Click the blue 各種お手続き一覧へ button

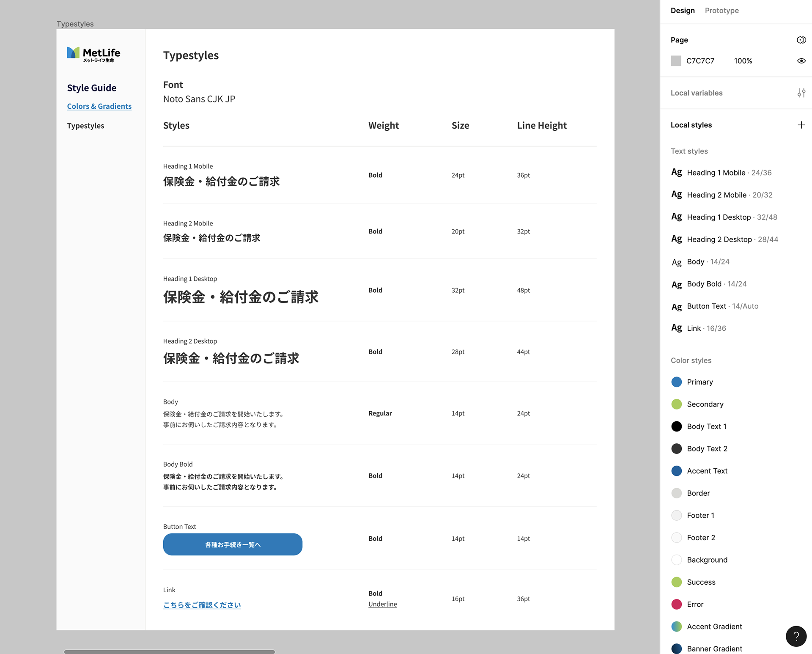tap(233, 544)
